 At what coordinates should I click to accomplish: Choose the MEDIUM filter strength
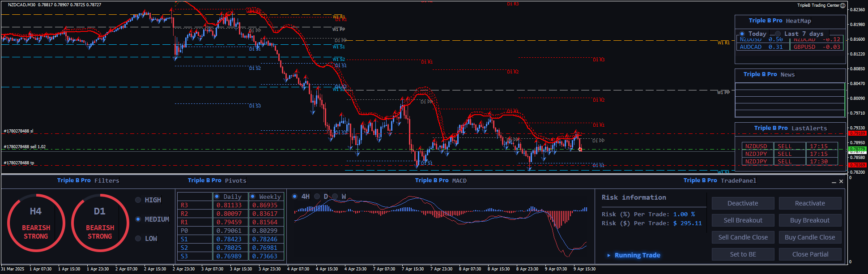[138, 219]
